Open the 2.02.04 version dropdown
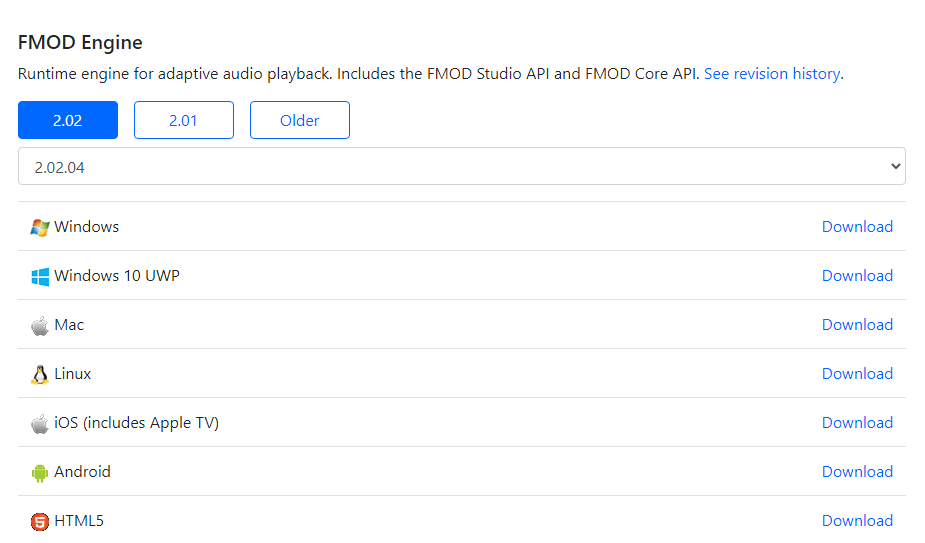925x543 pixels. pos(461,167)
